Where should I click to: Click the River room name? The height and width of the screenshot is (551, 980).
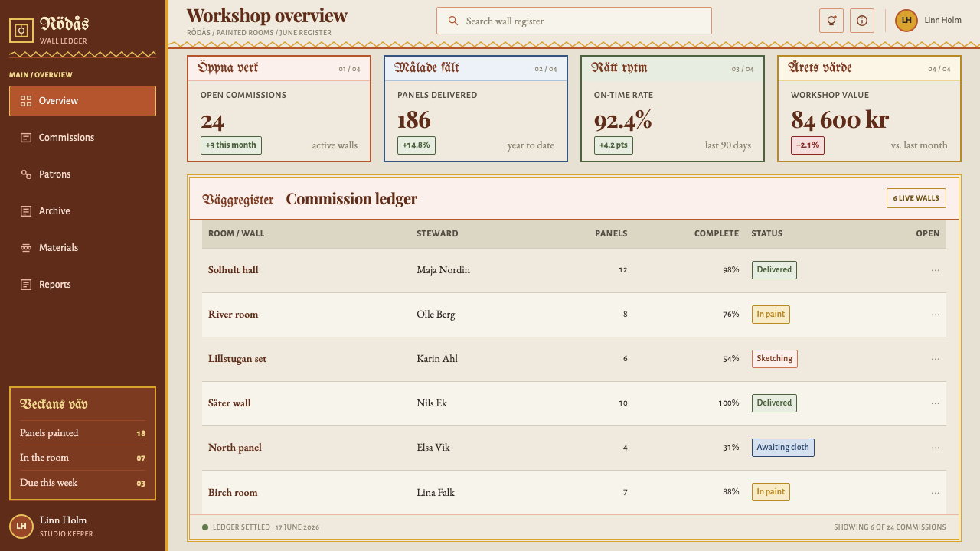click(x=234, y=315)
